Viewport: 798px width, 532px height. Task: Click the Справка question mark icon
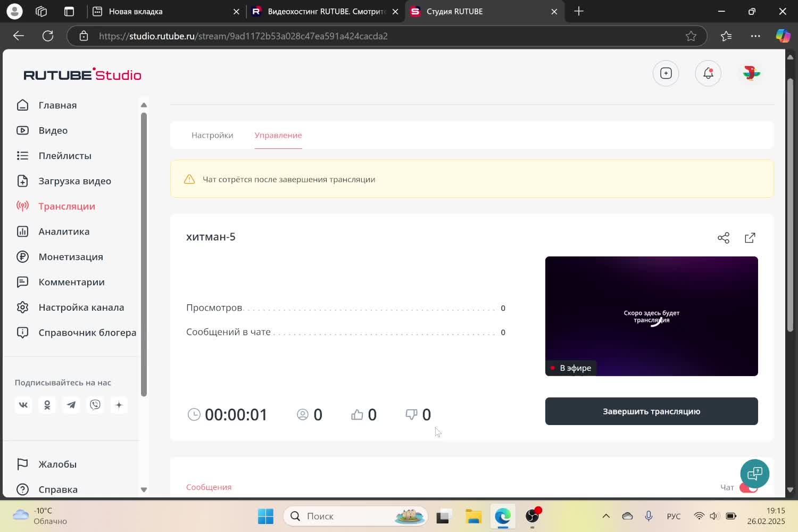tap(22, 489)
